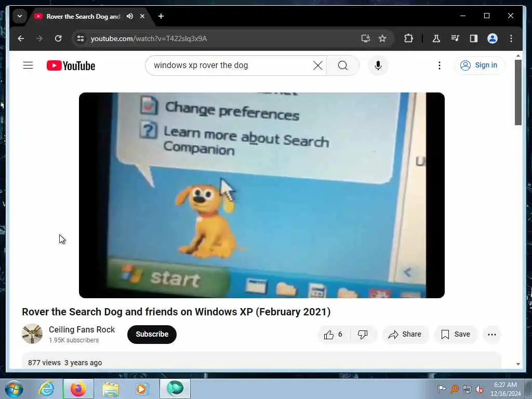Open the Extensions puzzle icon

click(x=408, y=38)
